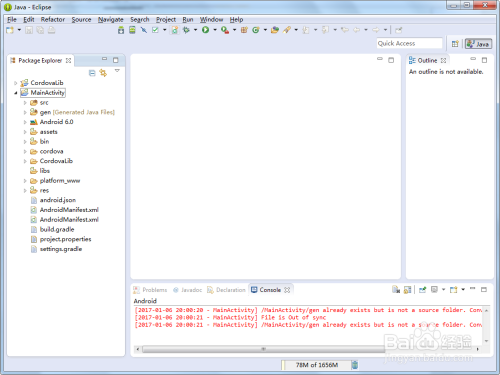The width and height of the screenshot is (500, 375).
Task: Click the Pin Console icon
Action: click(422, 290)
